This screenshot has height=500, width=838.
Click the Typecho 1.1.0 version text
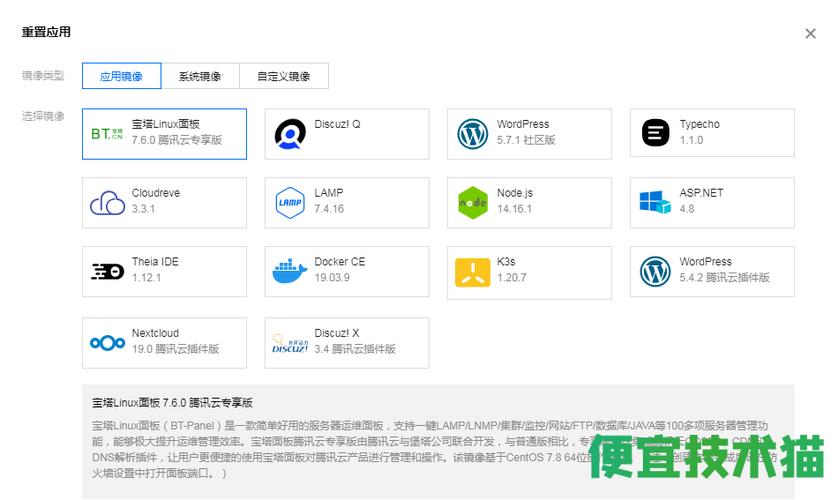tap(691, 140)
